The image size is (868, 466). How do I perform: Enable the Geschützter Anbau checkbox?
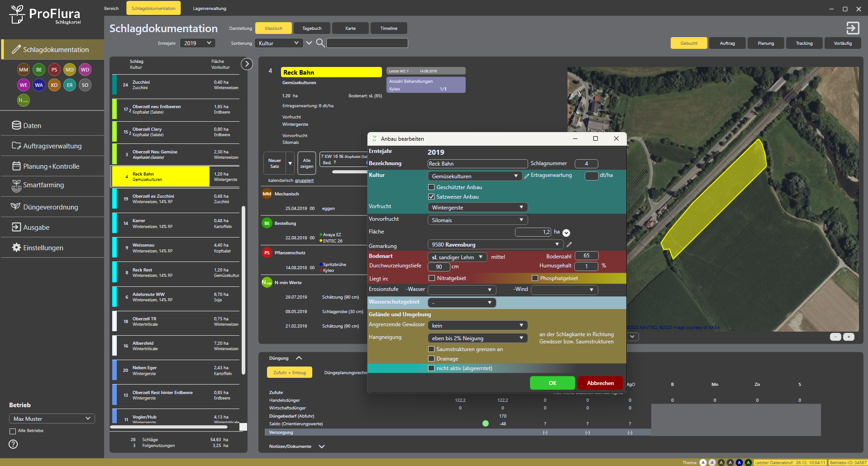tap(431, 187)
